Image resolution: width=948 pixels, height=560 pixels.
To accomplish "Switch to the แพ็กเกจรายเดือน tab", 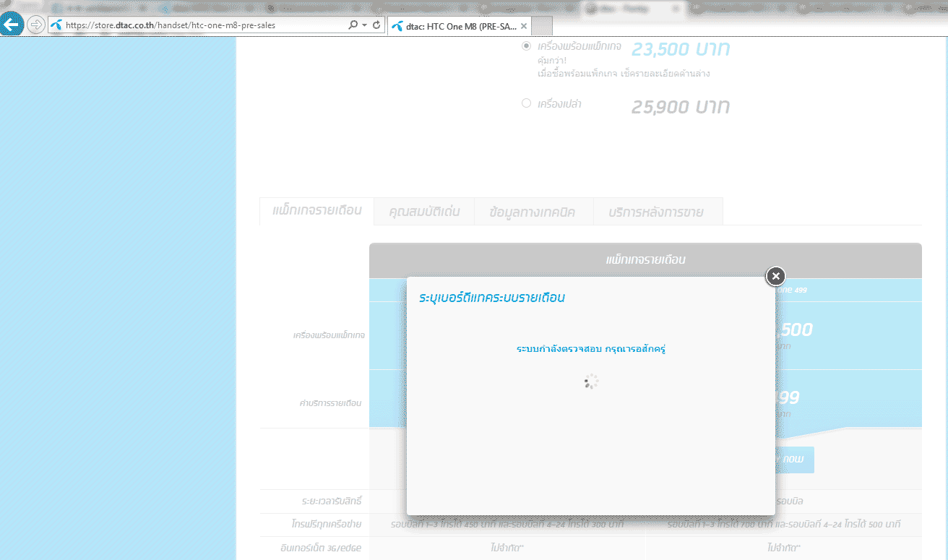I will click(317, 211).
